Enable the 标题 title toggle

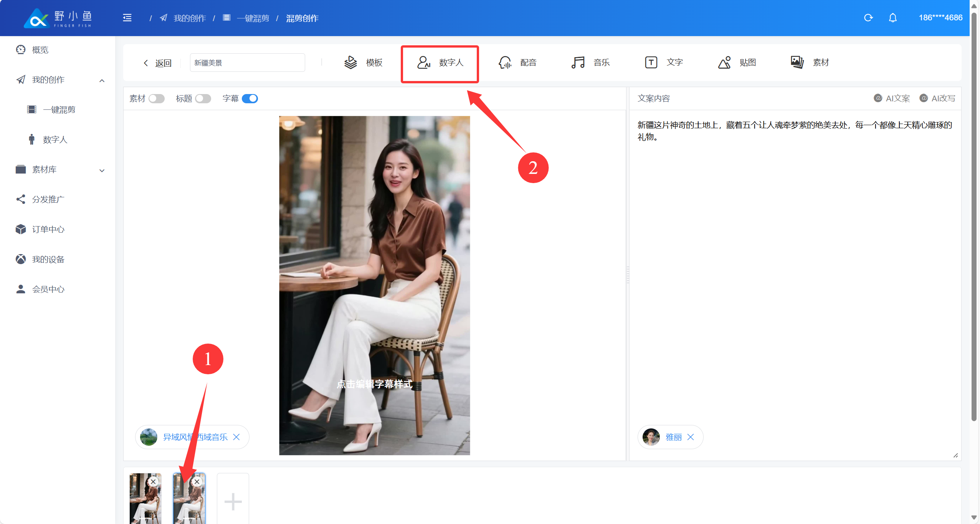click(203, 99)
